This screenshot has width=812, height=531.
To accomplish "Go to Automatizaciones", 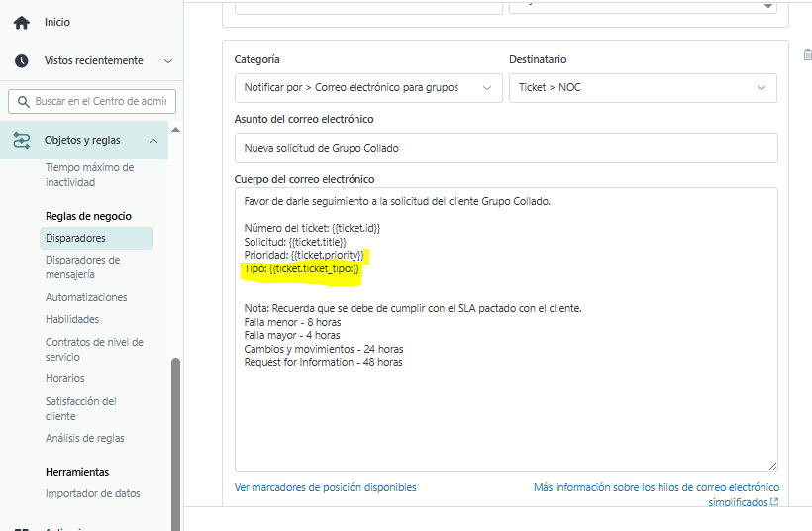I will tap(86, 297).
